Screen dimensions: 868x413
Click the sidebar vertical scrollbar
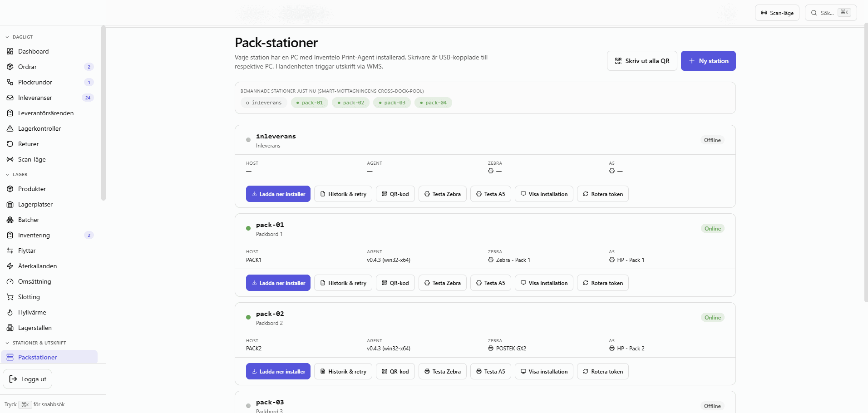click(x=104, y=113)
